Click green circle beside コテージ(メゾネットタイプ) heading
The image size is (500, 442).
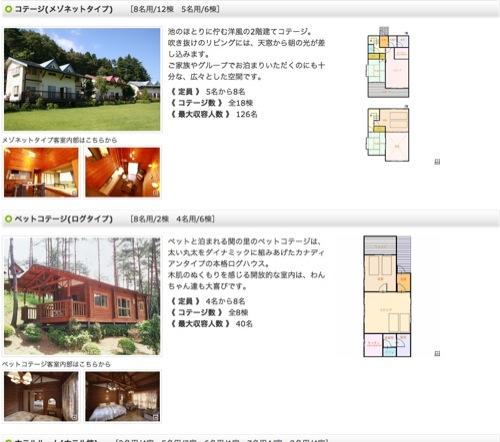[8, 9]
